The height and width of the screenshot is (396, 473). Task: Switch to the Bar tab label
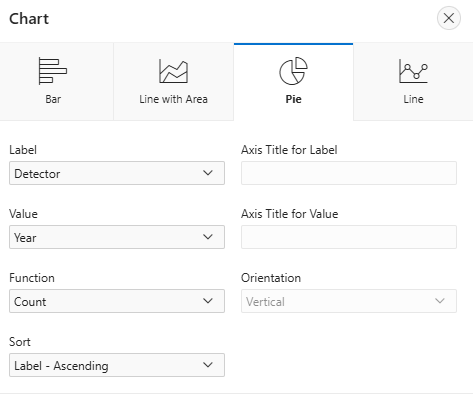[53, 99]
